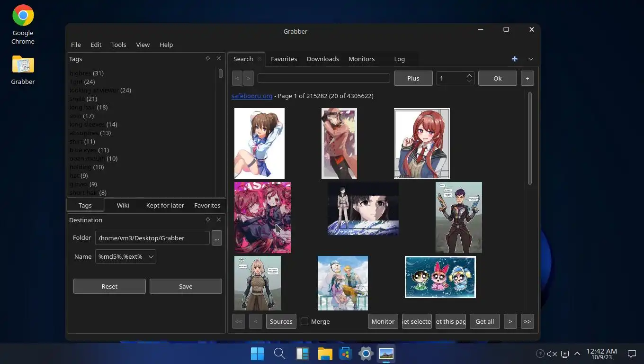Float the Tags panel with diamond icon
The width and height of the screenshot is (644, 364).
click(x=208, y=58)
